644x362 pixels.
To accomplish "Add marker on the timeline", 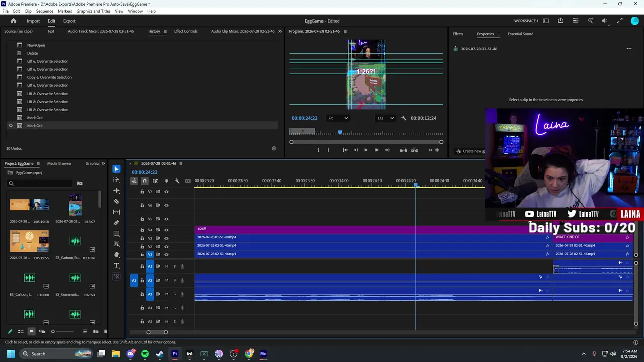I will (166, 181).
